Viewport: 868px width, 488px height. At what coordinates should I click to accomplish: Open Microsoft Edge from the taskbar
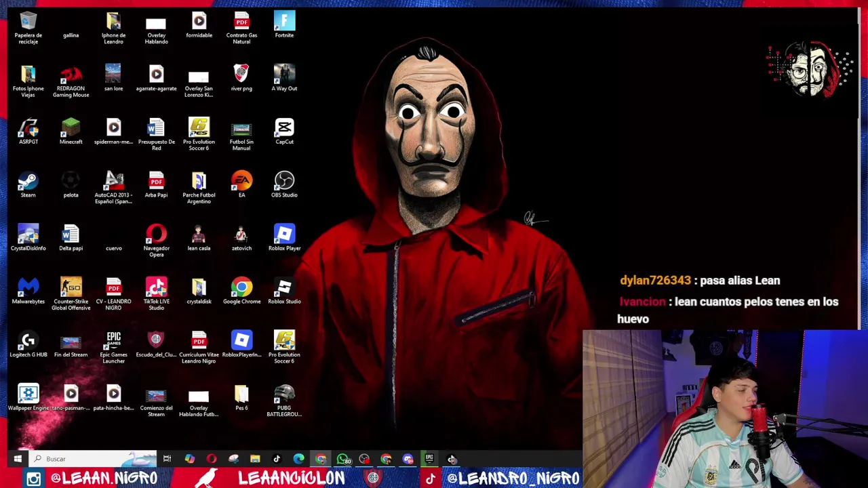298,459
